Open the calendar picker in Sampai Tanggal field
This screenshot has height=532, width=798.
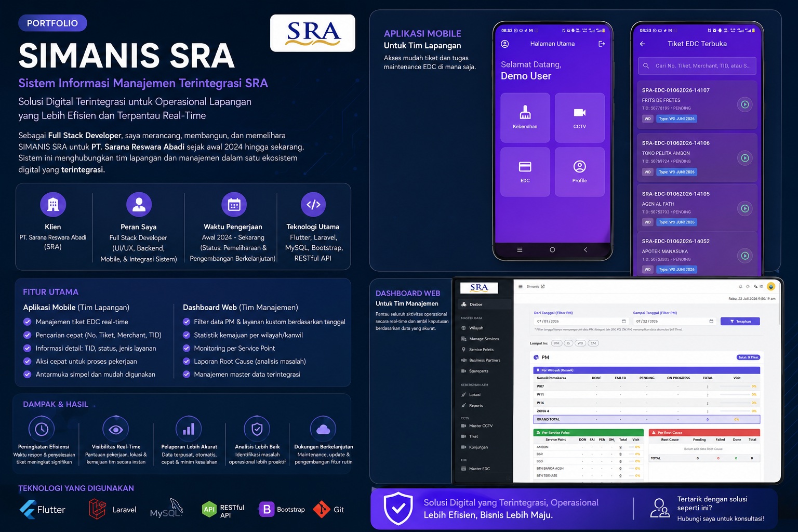711,321
